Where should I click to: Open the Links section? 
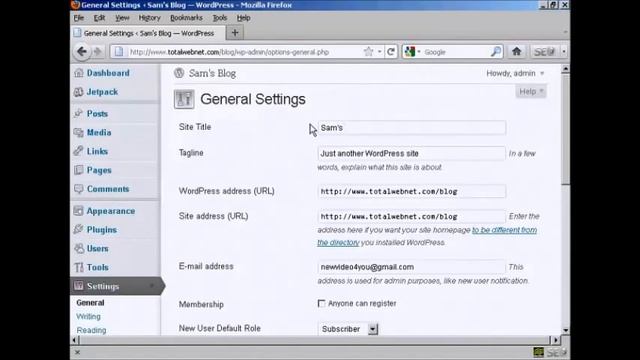(x=97, y=151)
